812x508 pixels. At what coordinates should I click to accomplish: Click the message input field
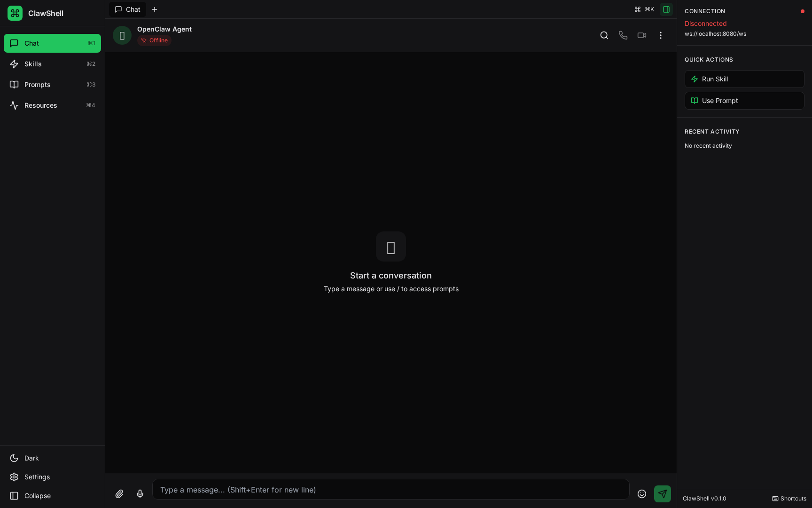click(x=390, y=489)
